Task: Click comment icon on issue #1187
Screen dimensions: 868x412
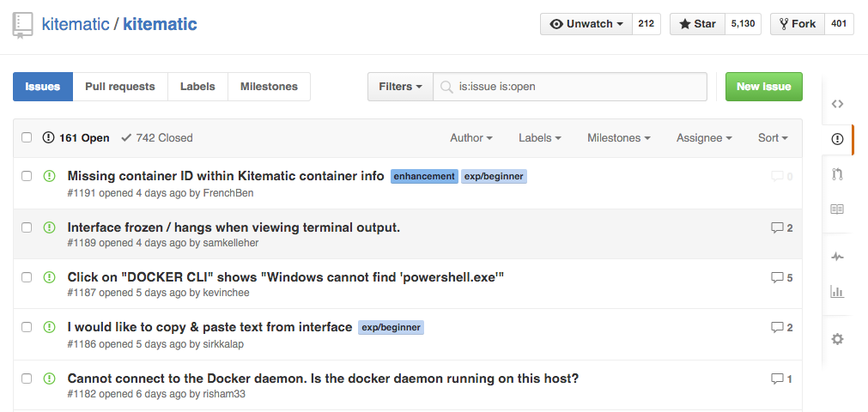Action: coord(776,278)
